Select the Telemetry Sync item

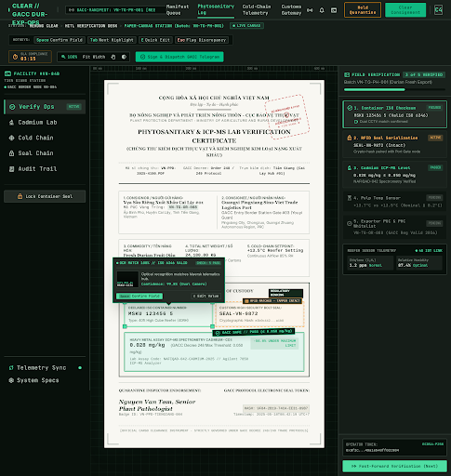(45, 368)
